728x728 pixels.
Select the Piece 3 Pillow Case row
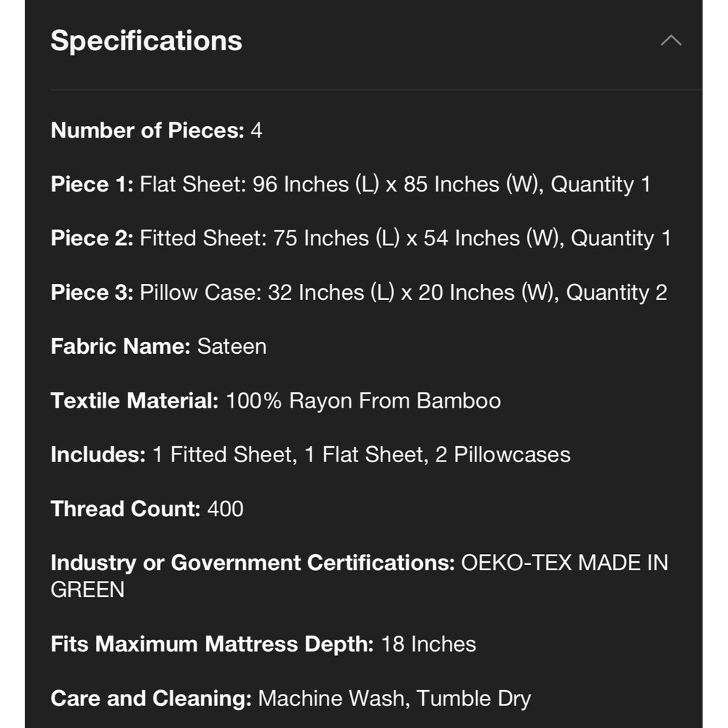(359, 293)
